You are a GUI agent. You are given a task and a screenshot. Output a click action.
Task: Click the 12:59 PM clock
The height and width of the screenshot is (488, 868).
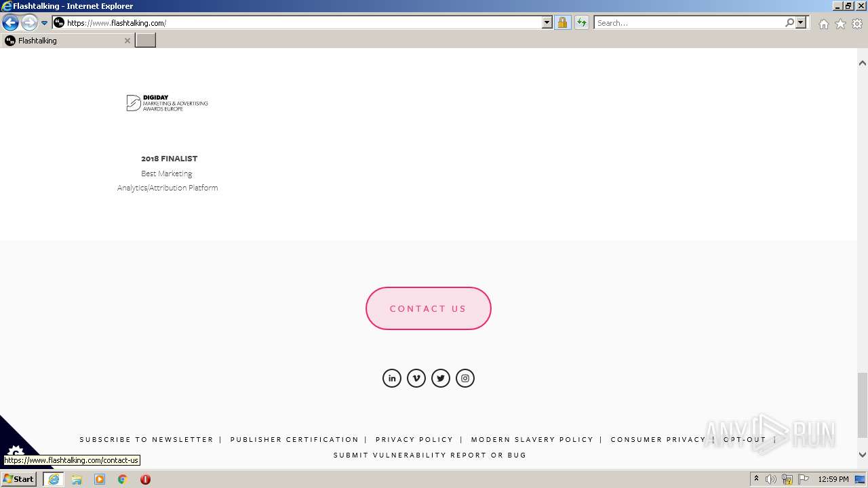point(833,479)
